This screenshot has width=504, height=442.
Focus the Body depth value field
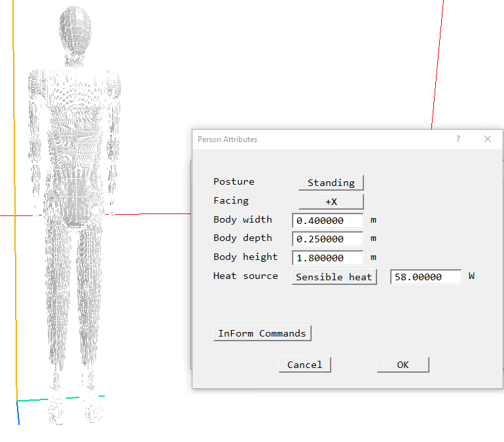coord(327,239)
